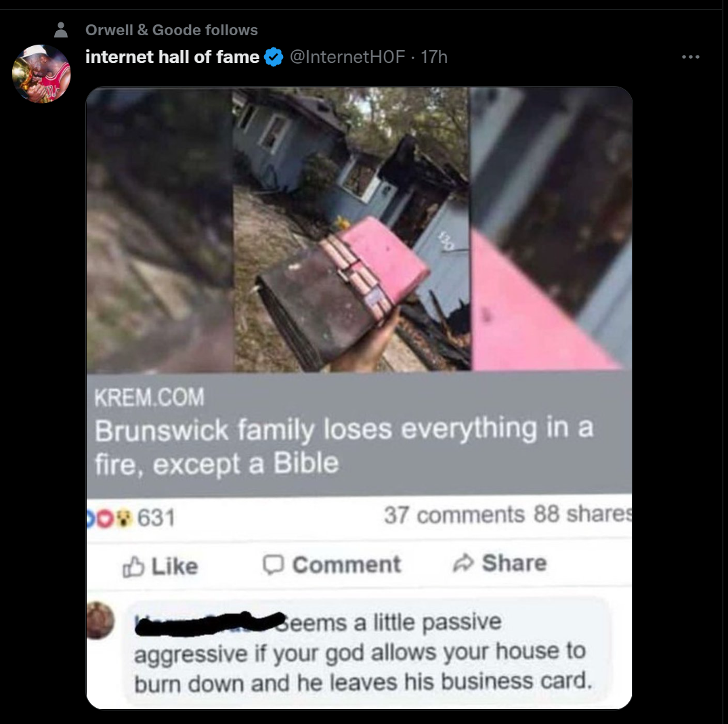This screenshot has width=728, height=724.
Task: Click the internet hall of fame display name
Action: 172,57
